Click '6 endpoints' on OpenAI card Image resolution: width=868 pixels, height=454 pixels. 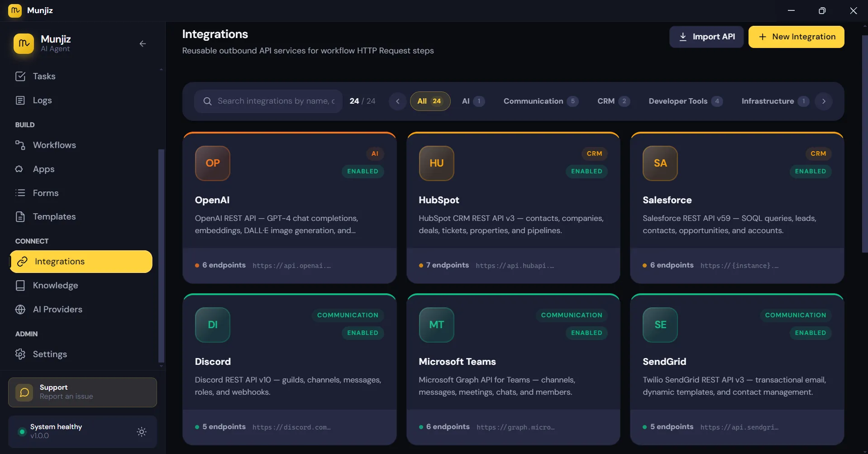coord(224,265)
